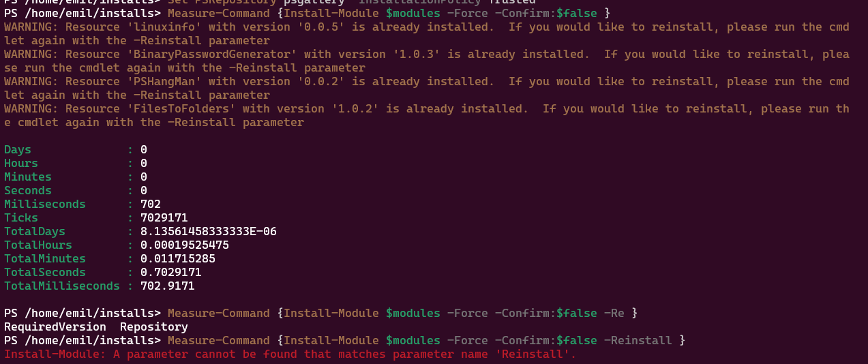Click the 'FilesToFolders' warning line

[x=427, y=116]
